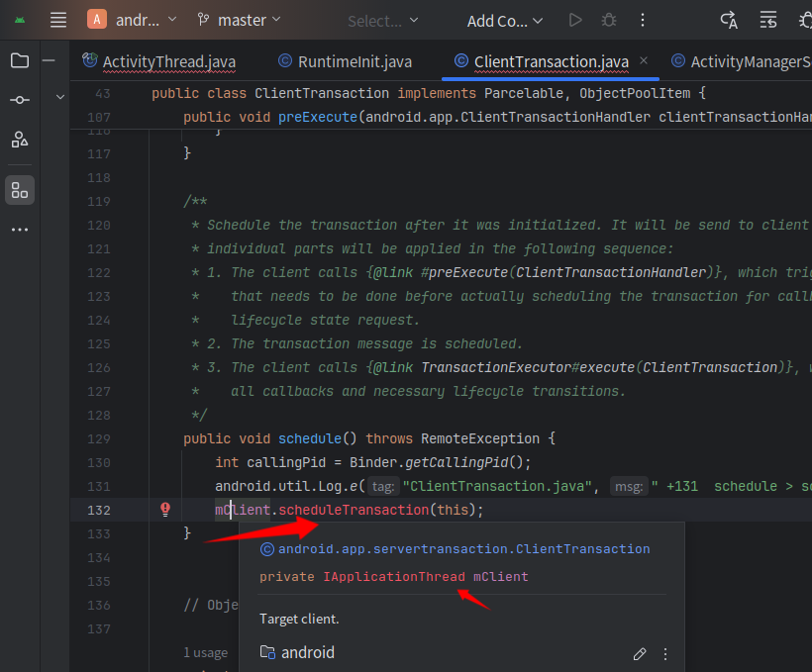
Task: Click the Android Studio logo
Action: coord(19,20)
